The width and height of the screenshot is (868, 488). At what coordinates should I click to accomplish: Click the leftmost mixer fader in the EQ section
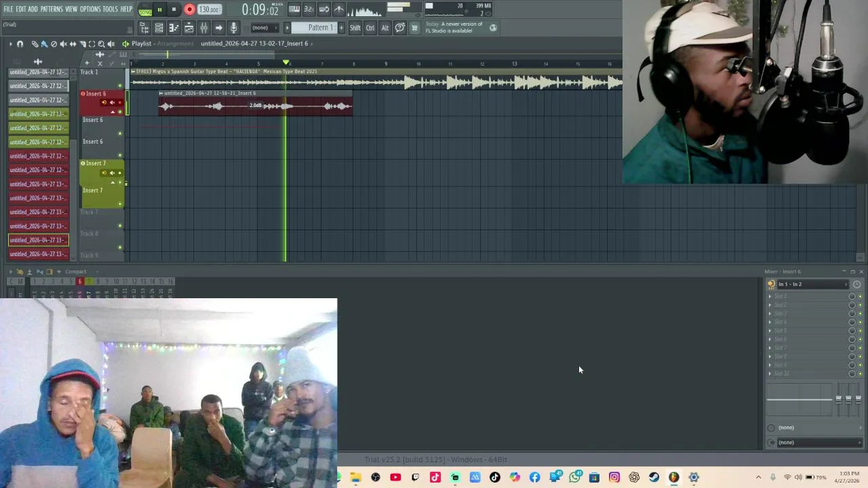(x=838, y=400)
